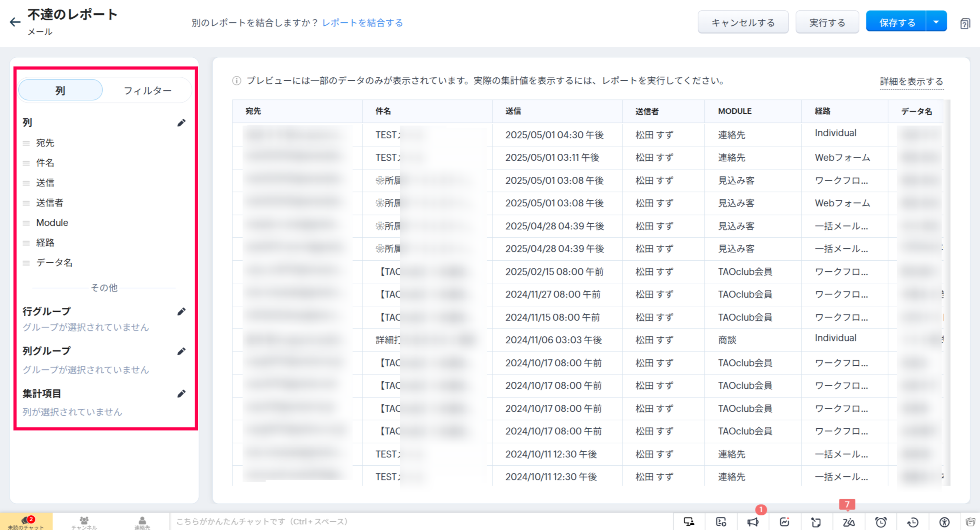The width and height of the screenshot is (980, 530).
Task: Edit the columns with the pencil icon
Action: click(181, 123)
